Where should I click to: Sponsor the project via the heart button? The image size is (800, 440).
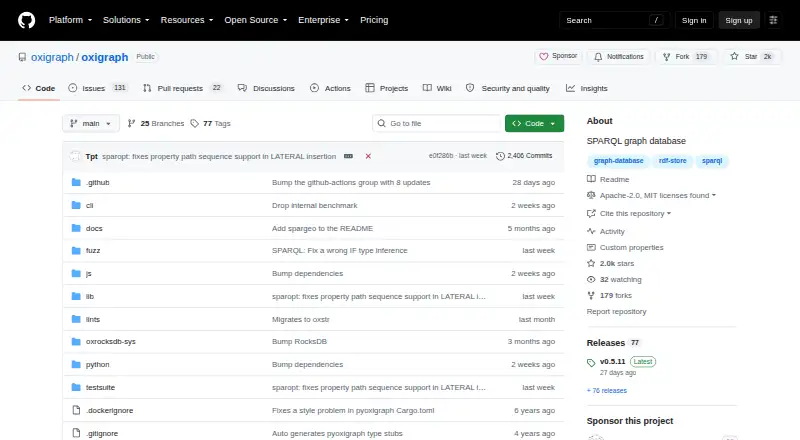pyautogui.click(x=558, y=56)
